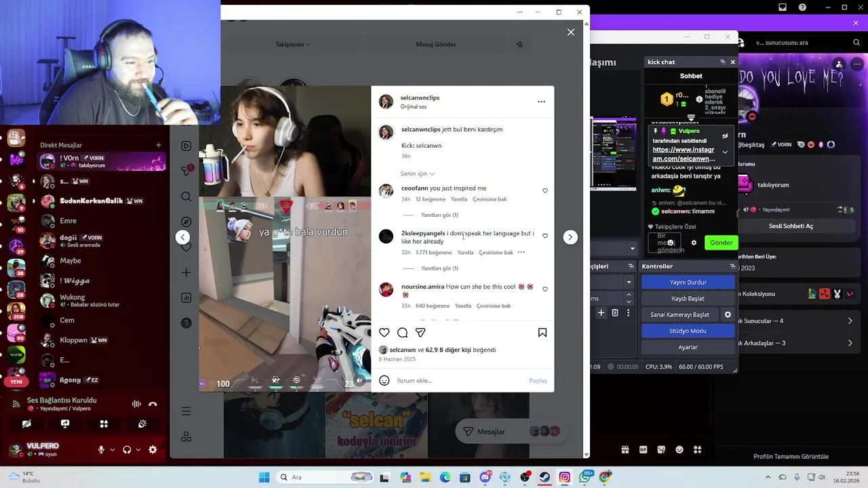Close the Instagram post overlay with the X
Image resolution: width=868 pixels, height=488 pixels.
(571, 32)
